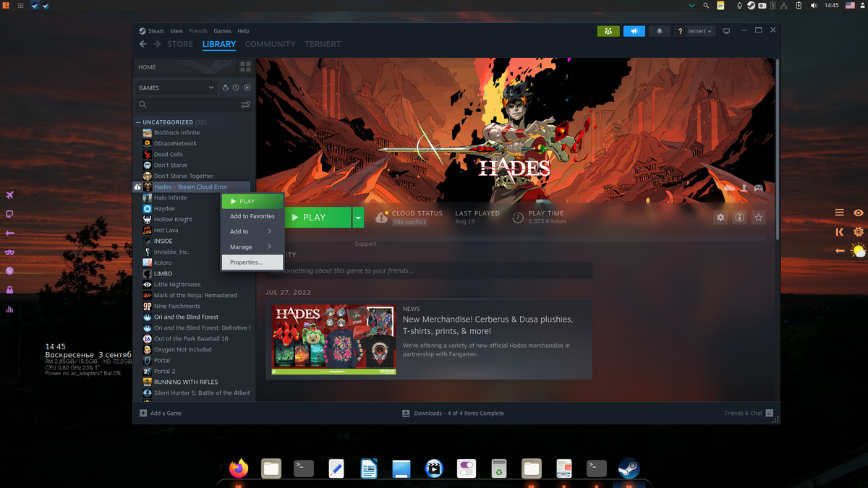
Task: Go forward with the right arrow
Action: pos(157,44)
